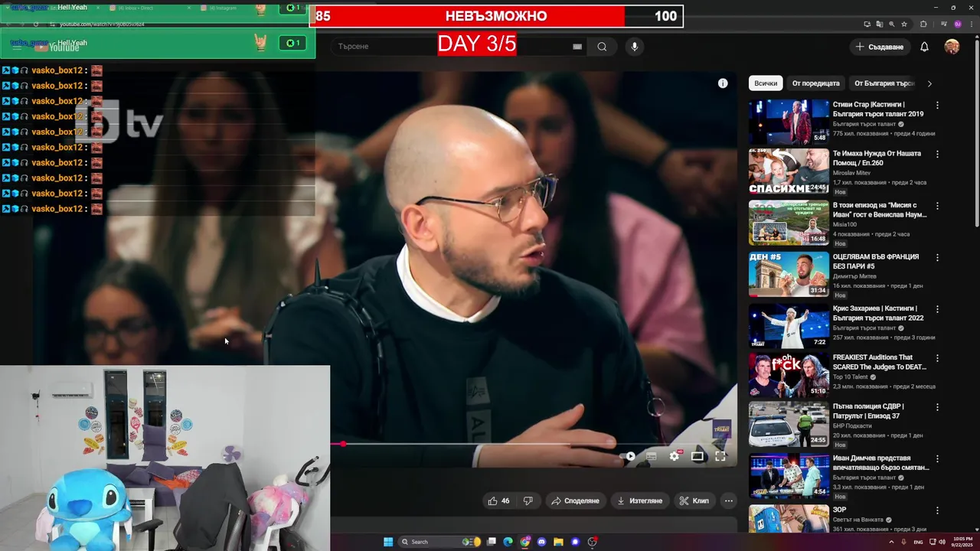Image resolution: width=980 pixels, height=551 pixels.
Task: Open Chrome profile DJ avatar
Action: point(957,24)
